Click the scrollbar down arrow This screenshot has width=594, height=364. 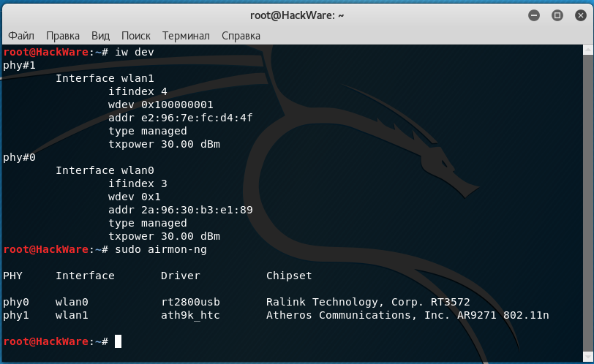(588, 357)
